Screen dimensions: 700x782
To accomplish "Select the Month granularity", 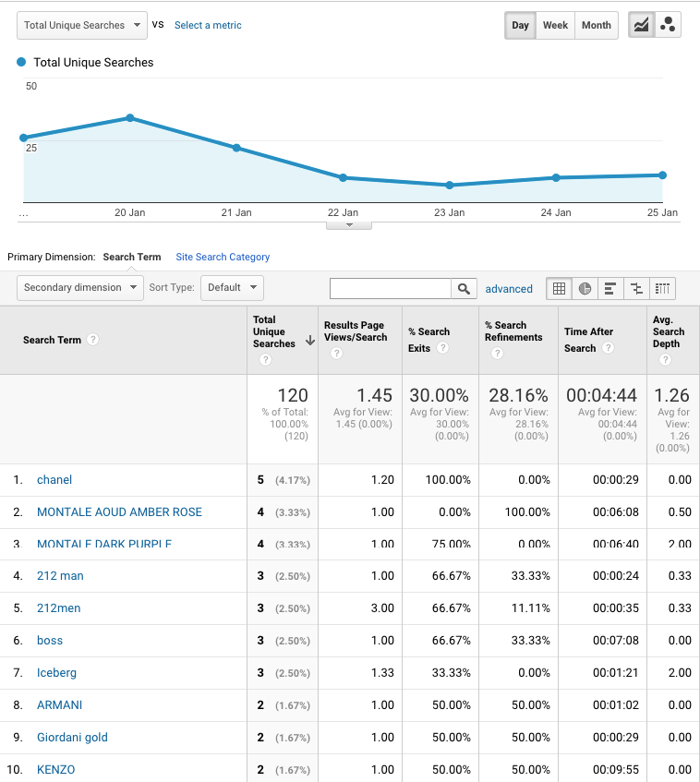I will coord(597,25).
